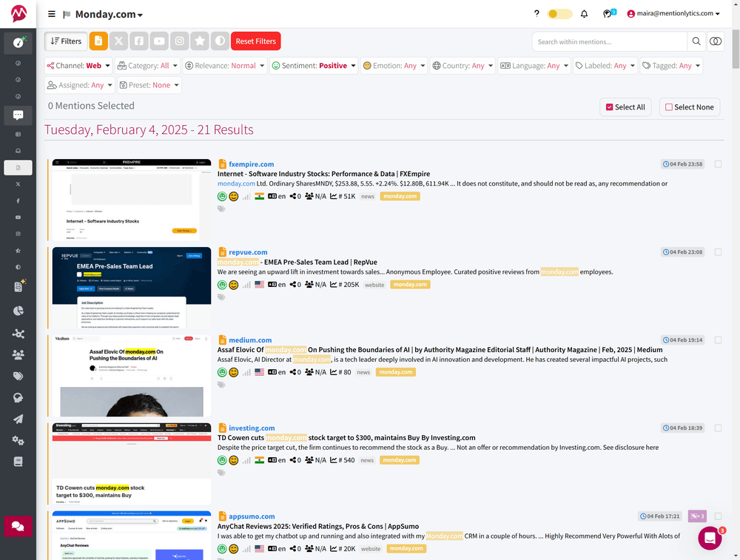This screenshot has height=560, width=740.
Task: Open the Language: Any dropdown
Action: click(534, 66)
